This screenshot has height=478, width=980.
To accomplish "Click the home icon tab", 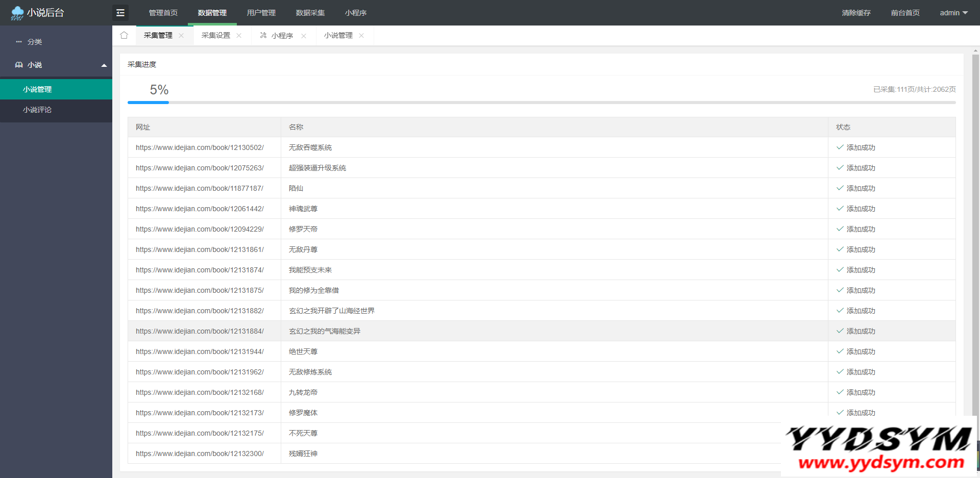I will (124, 35).
